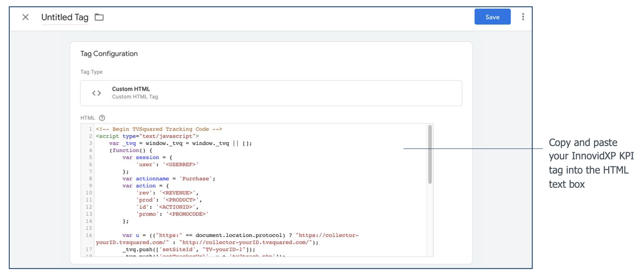Image resolution: width=644 pixels, height=277 pixels.
Task: Click the Custom HTML Tag subtitle text
Action: (x=135, y=97)
